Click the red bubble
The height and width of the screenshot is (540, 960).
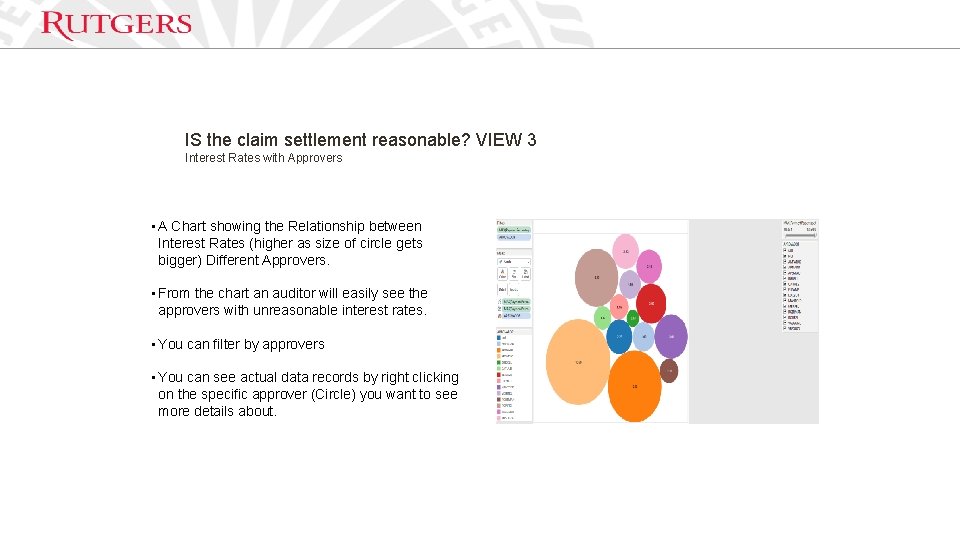tap(651, 303)
